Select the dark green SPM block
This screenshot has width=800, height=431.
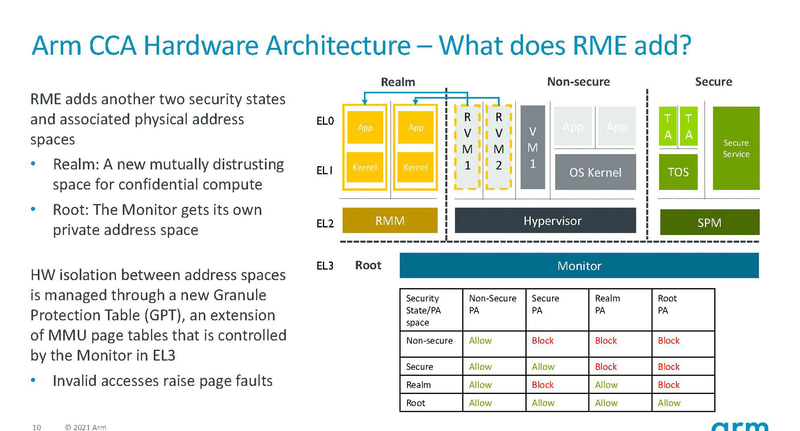point(710,222)
